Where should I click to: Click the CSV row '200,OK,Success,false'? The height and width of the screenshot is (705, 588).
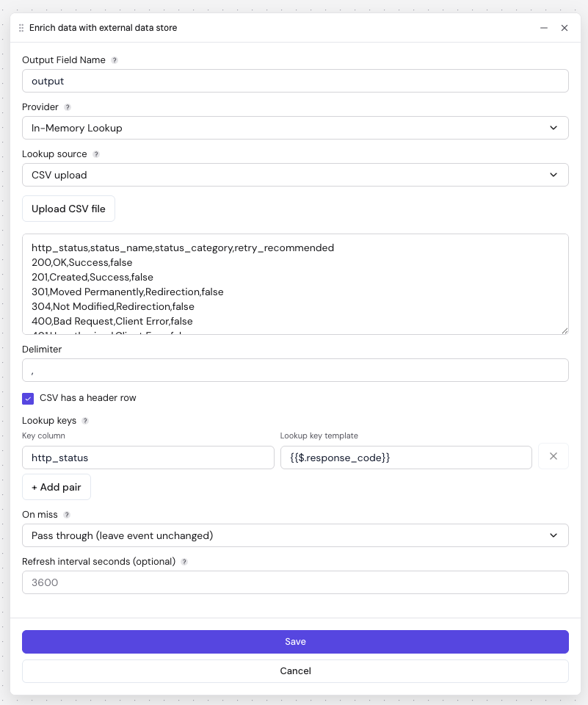click(81, 263)
